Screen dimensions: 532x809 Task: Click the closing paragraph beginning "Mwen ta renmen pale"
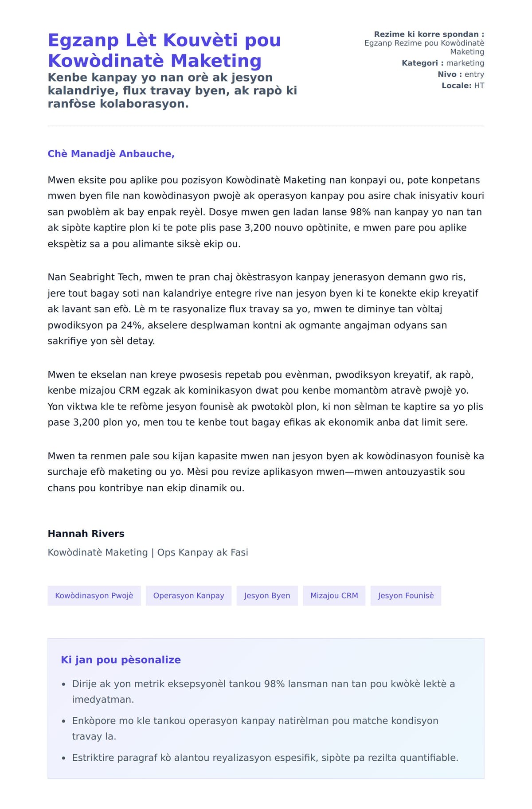click(265, 472)
